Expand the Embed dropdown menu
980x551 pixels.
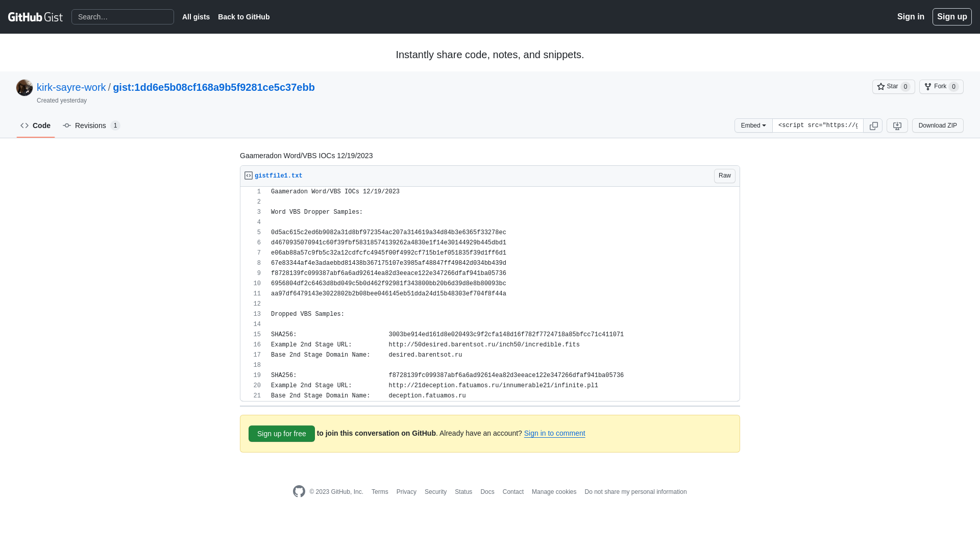point(752,125)
